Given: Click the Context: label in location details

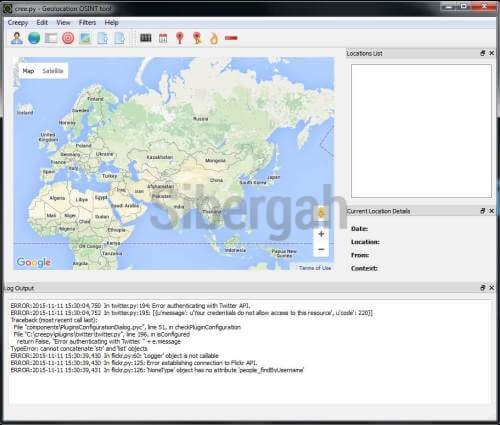Looking at the screenshot, I should tap(364, 268).
